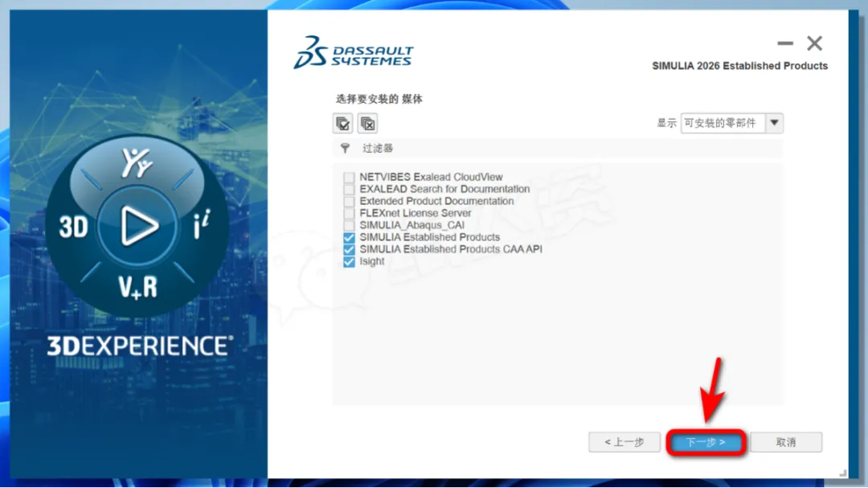Check NETVIBES Exalead CloudView checkbox
Screen dimensions: 868x488
[x=349, y=177]
